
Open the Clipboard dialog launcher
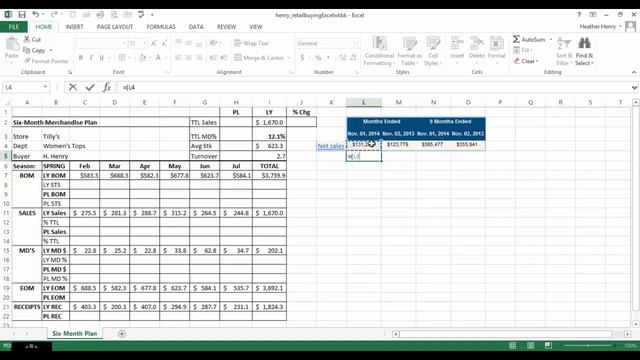[70, 72]
